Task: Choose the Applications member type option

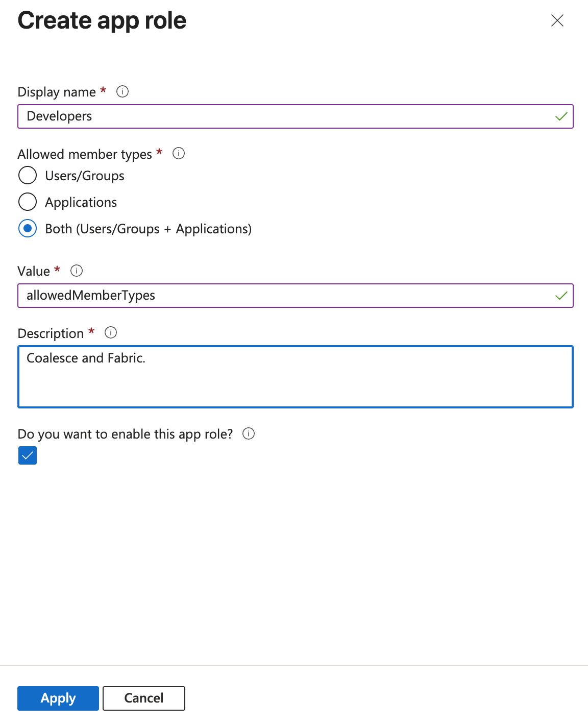Action: tap(28, 202)
